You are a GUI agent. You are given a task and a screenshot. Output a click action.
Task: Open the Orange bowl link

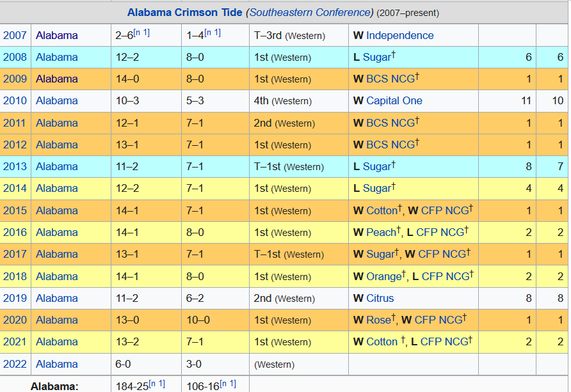384,276
